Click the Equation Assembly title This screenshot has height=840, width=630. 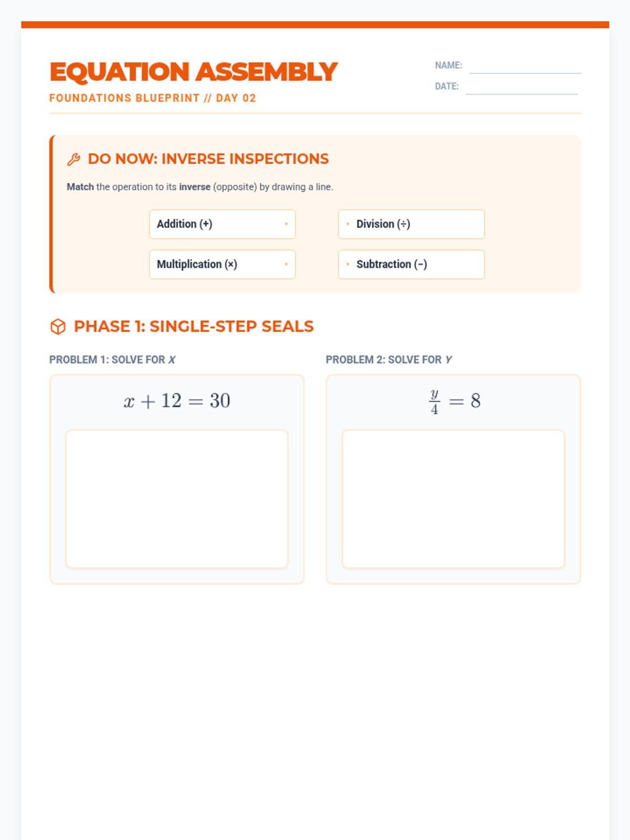tap(193, 72)
